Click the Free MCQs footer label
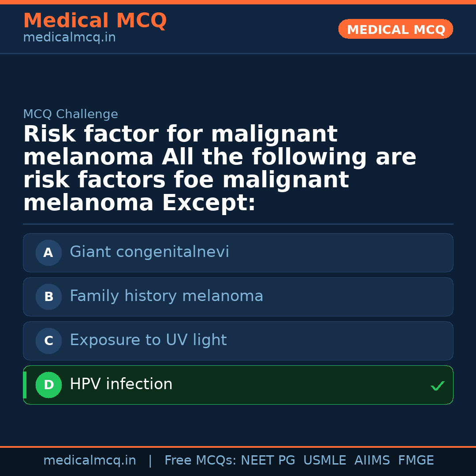Screen dimensions: 476x476 pos(201,461)
